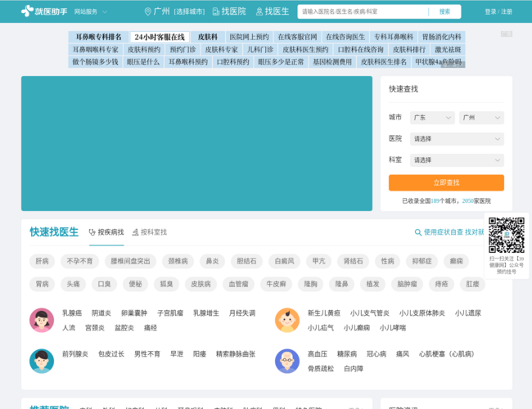This screenshot has width=532, height=409.
Task: Click the microscope icon beside 按科室找
Action: point(135,232)
